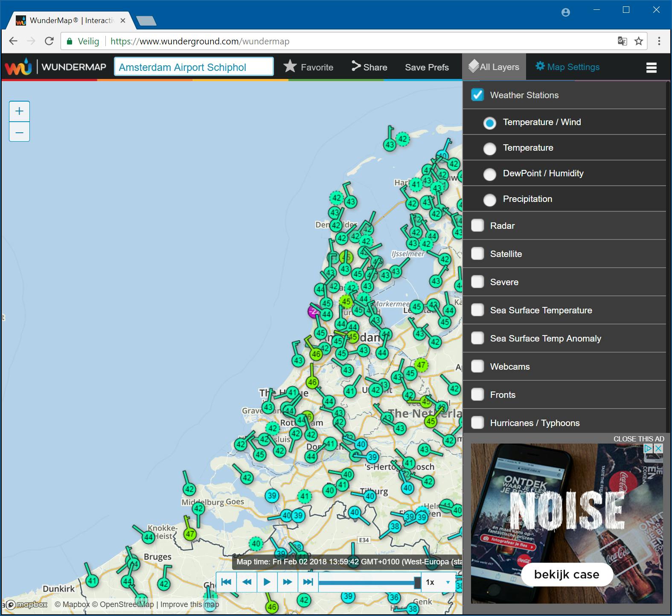This screenshot has width=672, height=616.
Task: Click the Save Prefs button
Action: pos(427,67)
